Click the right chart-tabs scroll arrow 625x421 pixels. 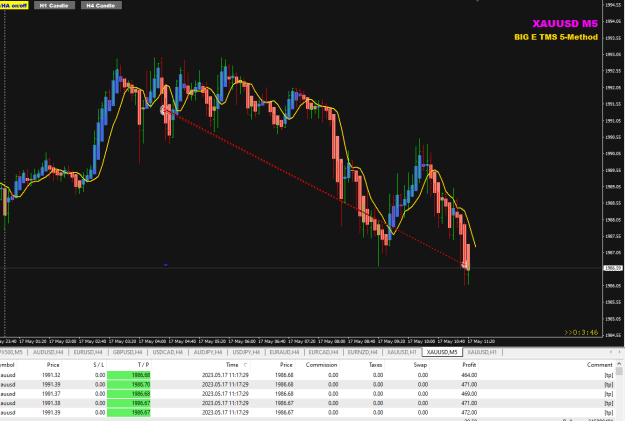[619, 352]
